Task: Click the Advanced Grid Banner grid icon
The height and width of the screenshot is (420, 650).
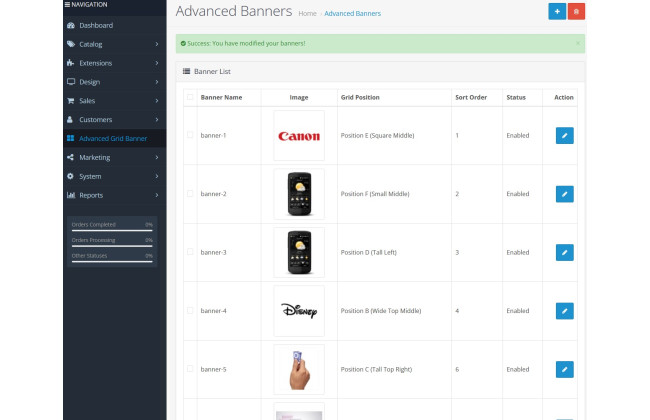Action: (x=70, y=138)
